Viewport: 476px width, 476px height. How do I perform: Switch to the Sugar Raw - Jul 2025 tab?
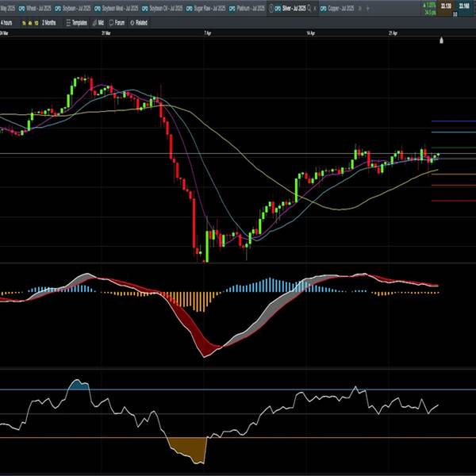(x=205, y=8)
